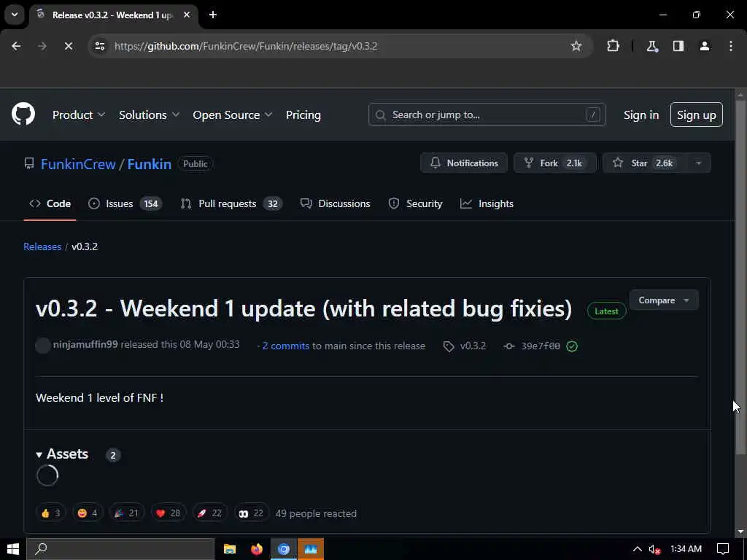Bookmark this page with the star icon
The height and width of the screenshot is (560, 747).
pyautogui.click(x=576, y=46)
